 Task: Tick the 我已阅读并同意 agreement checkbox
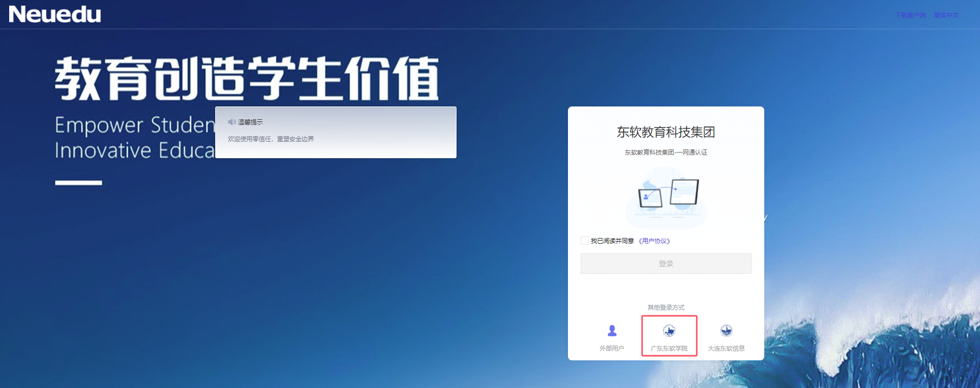point(585,241)
